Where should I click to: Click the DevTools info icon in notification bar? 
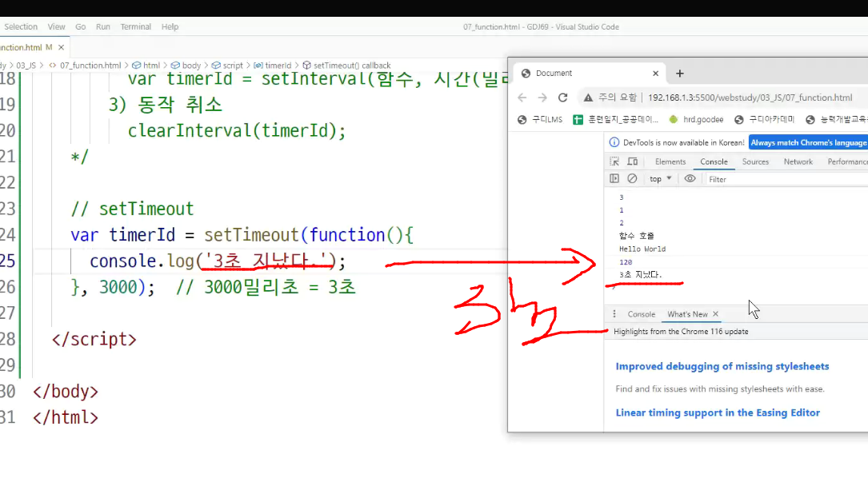click(614, 142)
